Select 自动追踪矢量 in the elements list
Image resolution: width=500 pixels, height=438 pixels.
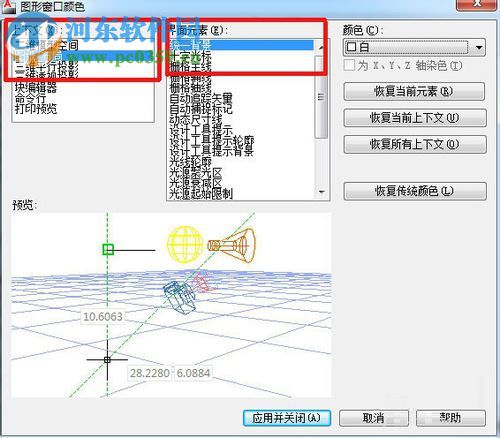[x=201, y=99]
